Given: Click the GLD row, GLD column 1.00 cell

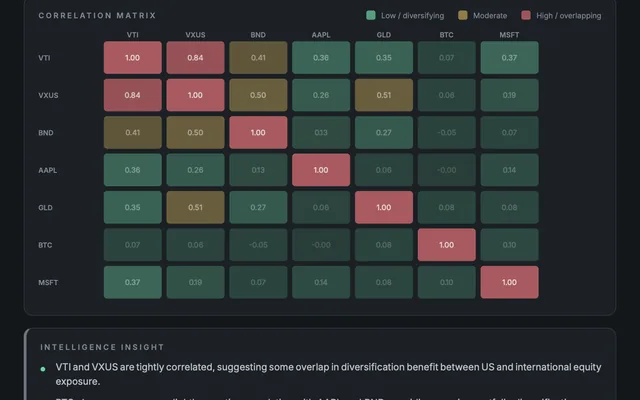Looking at the screenshot, I should [x=384, y=207].
